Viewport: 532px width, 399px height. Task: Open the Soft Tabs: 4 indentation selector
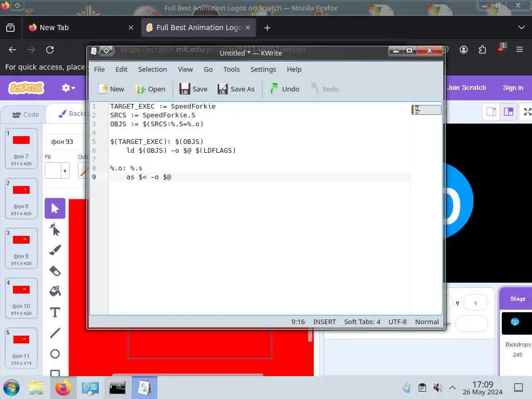(362, 322)
